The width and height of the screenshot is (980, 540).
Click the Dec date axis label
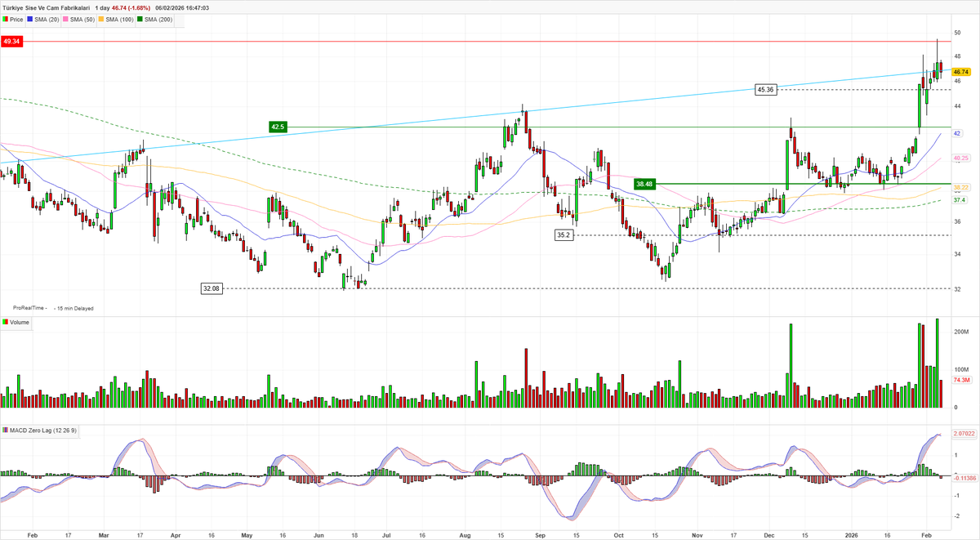tap(768, 534)
